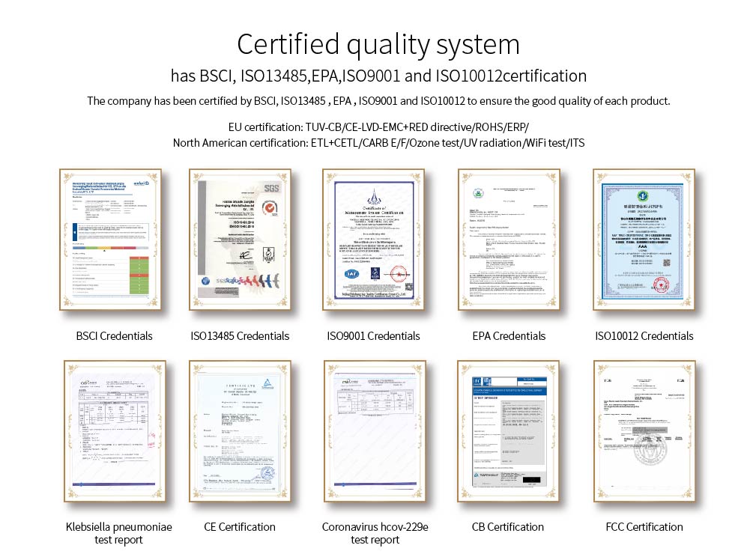
Task: View the CE Certification document image
Action: [240, 431]
